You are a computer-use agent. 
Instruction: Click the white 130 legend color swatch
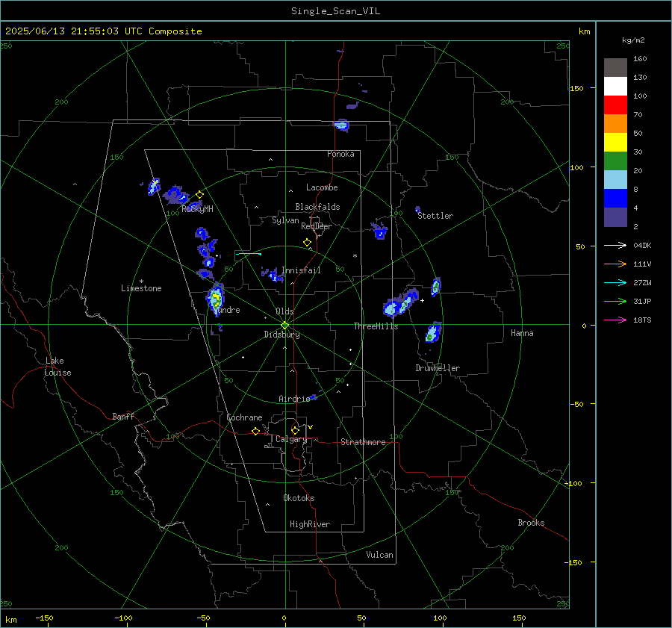(615, 87)
